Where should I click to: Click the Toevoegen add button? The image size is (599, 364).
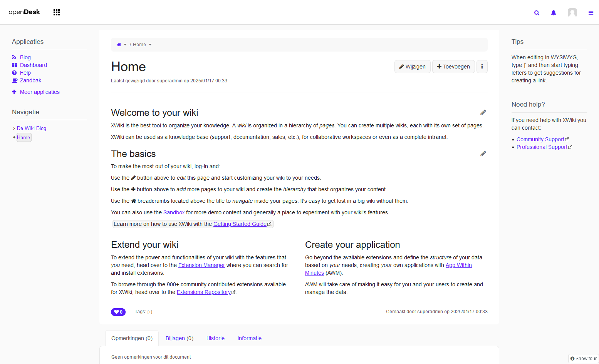(x=453, y=67)
